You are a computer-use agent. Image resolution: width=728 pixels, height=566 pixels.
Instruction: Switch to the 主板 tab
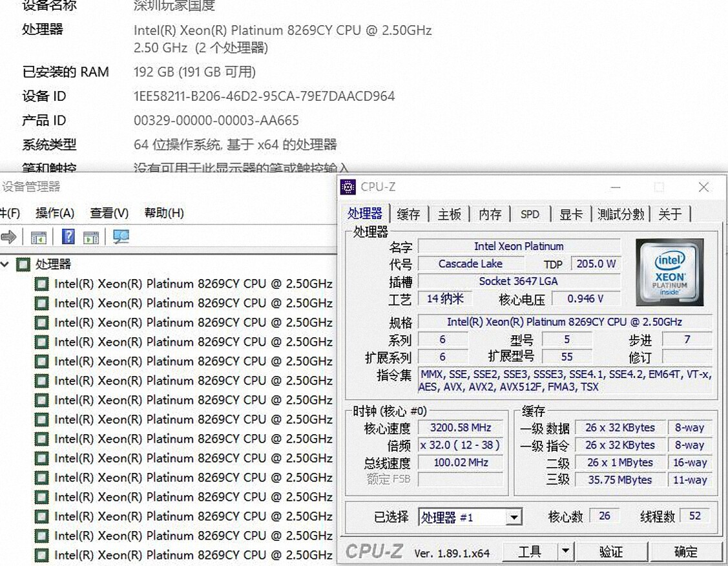tap(450, 215)
